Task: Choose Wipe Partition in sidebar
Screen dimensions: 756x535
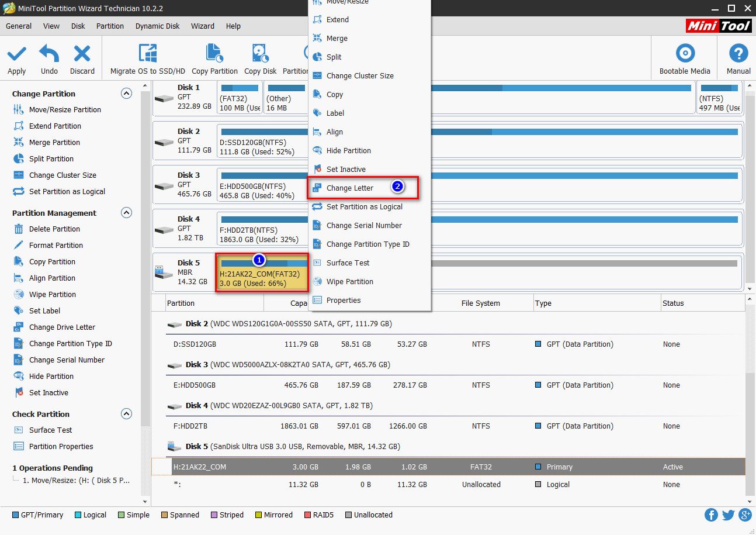Action: [53, 294]
